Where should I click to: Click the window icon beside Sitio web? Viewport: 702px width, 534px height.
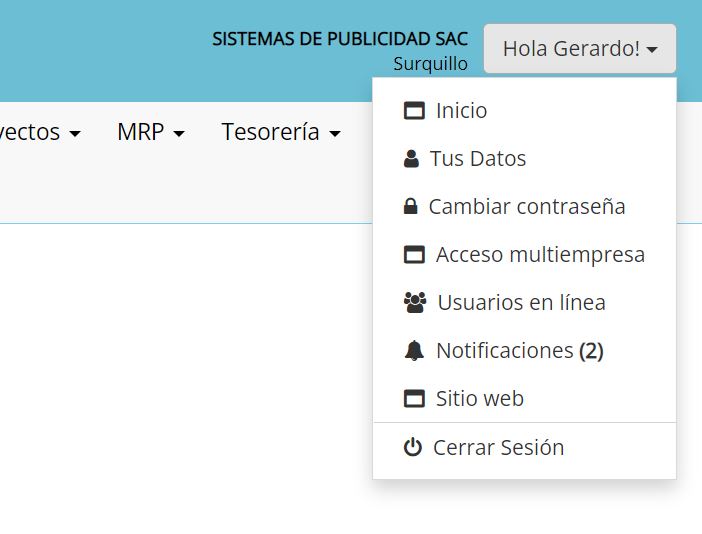point(414,399)
